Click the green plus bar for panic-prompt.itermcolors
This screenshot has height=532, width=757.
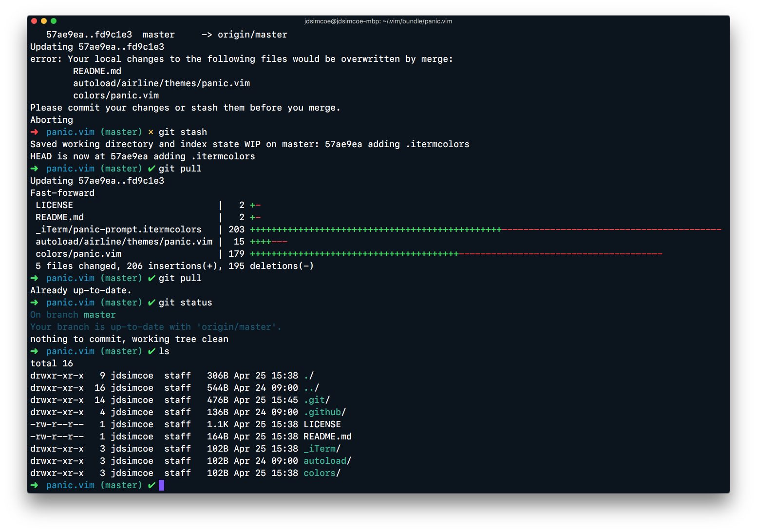pos(376,229)
